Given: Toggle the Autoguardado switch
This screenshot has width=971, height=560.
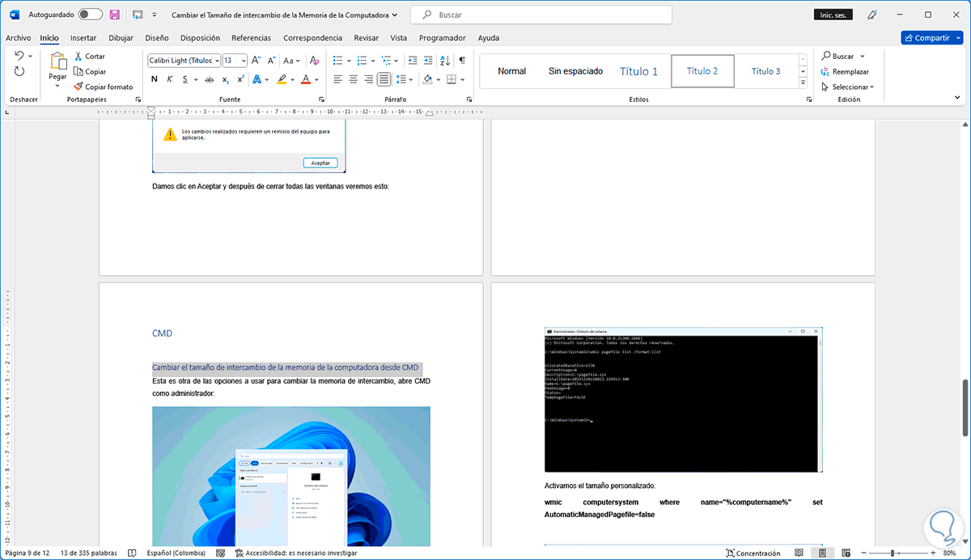Looking at the screenshot, I should point(90,15).
